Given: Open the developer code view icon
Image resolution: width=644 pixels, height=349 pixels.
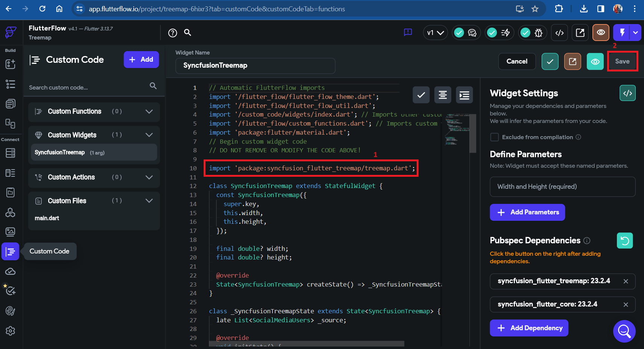Looking at the screenshot, I should 559,33.
